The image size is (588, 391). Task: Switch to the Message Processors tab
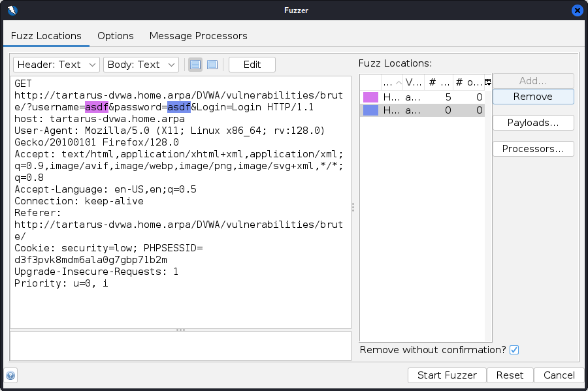tap(198, 36)
